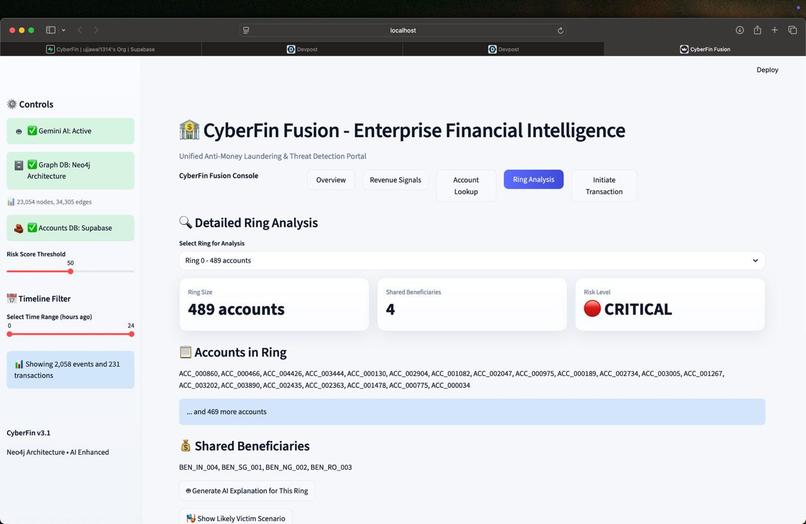Open the Select Ring for Analysis dropdown
806x524 pixels.
coord(472,260)
